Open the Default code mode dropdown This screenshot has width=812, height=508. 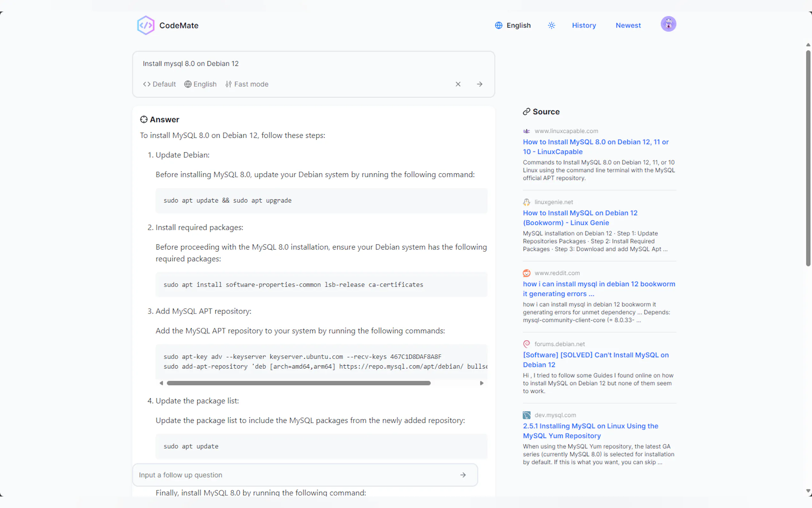pos(160,84)
